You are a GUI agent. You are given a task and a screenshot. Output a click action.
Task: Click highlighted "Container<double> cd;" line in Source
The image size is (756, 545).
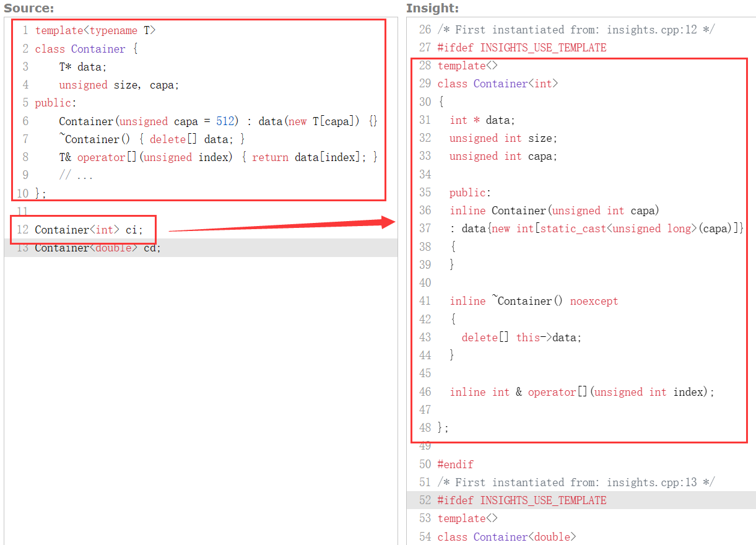(97, 248)
